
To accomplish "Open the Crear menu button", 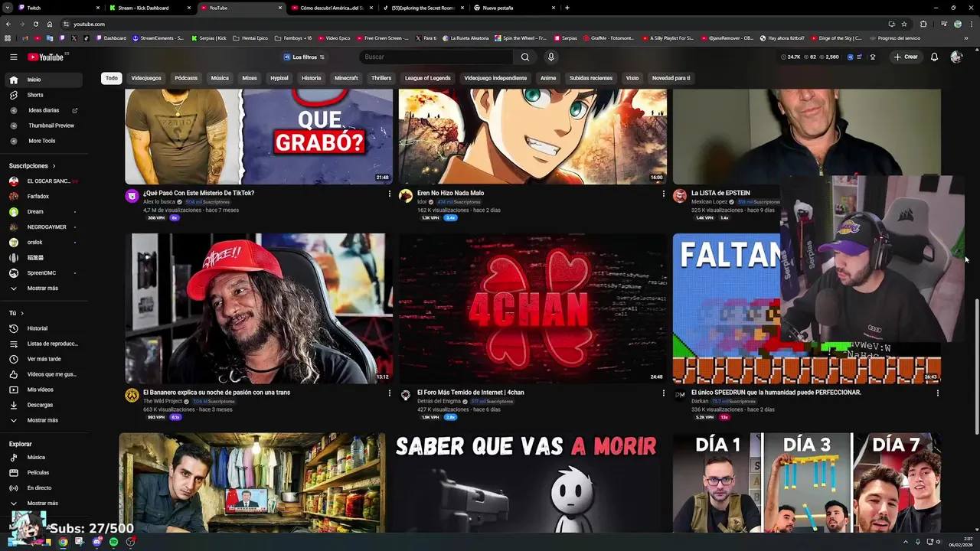I will [905, 57].
